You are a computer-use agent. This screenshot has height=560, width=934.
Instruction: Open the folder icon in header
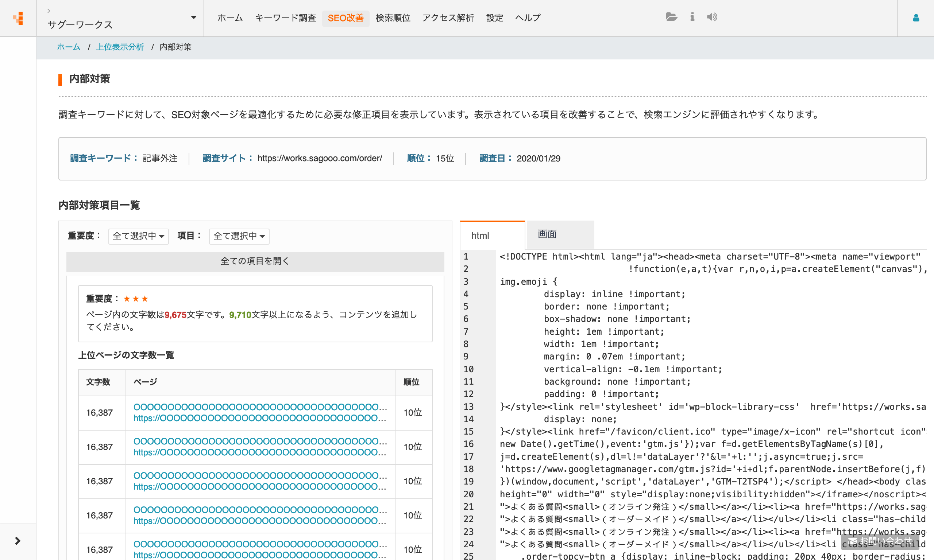pos(671,17)
